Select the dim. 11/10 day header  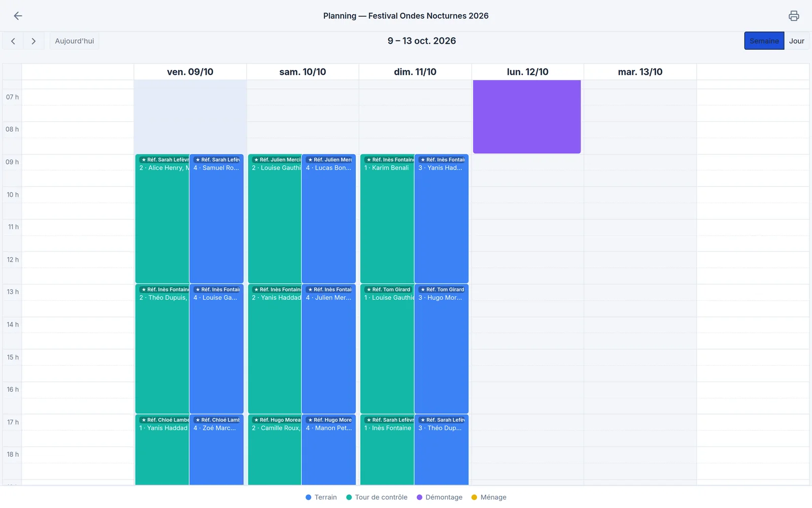pyautogui.click(x=415, y=72)
